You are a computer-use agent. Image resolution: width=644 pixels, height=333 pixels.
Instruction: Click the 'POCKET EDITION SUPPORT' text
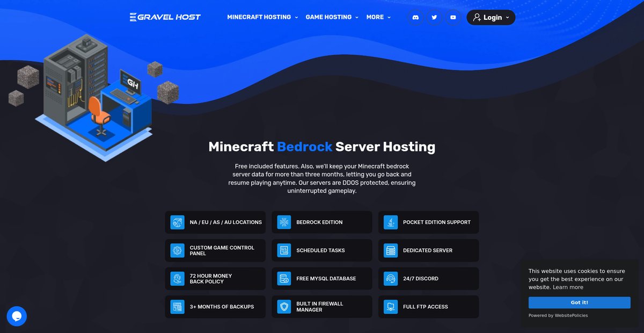[437, 222]
